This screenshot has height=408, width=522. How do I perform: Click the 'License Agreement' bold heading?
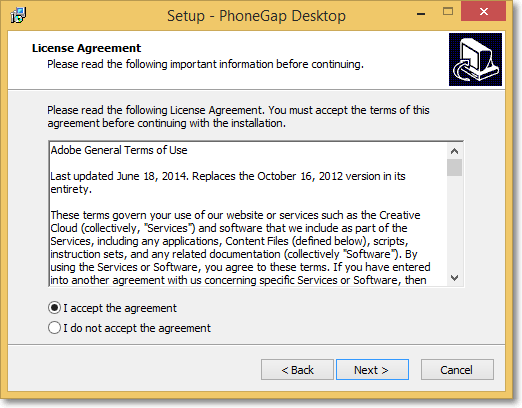point(86,48)
